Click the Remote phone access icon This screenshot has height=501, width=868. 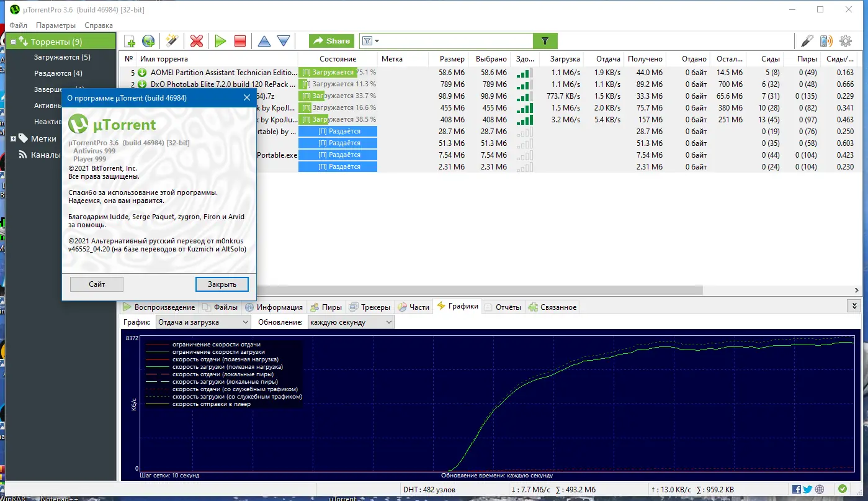[826, 41]
